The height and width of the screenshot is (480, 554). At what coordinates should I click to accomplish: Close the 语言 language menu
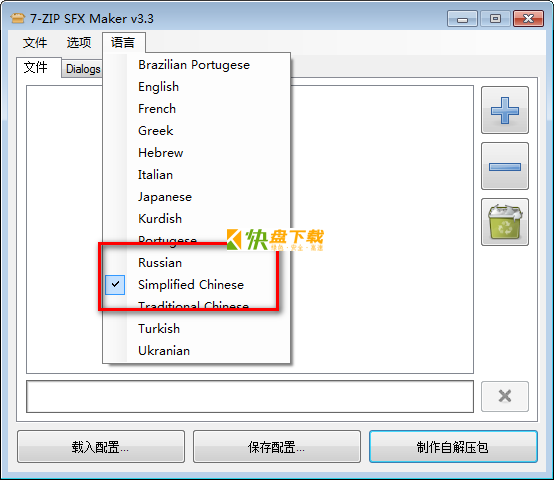pos(123,43)
